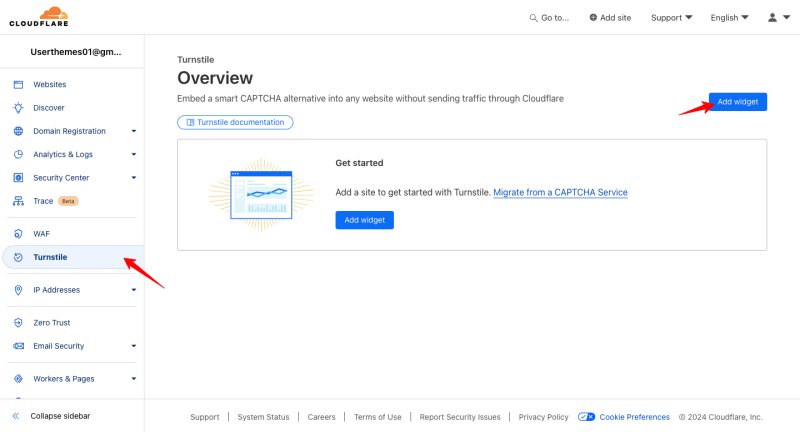Open Careers footer link

click(x=321, y=417)
